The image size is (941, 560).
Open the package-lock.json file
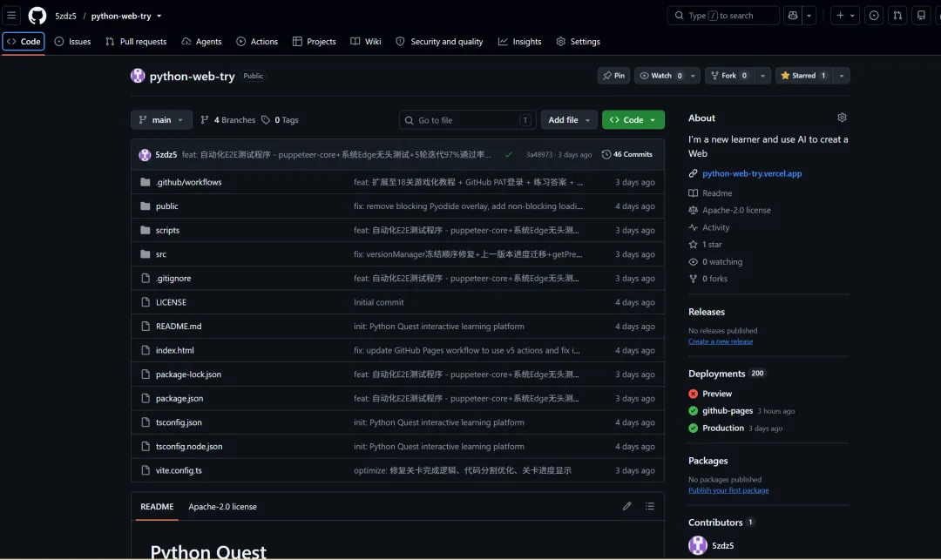tap(188, 374)
